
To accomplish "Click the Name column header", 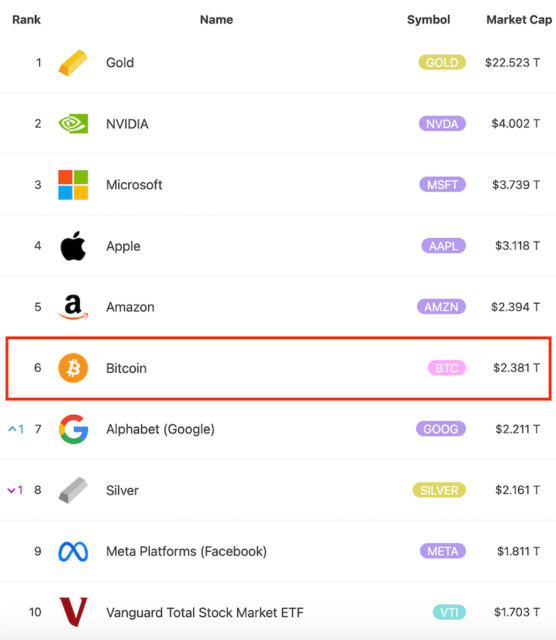I will click(216, 20).
